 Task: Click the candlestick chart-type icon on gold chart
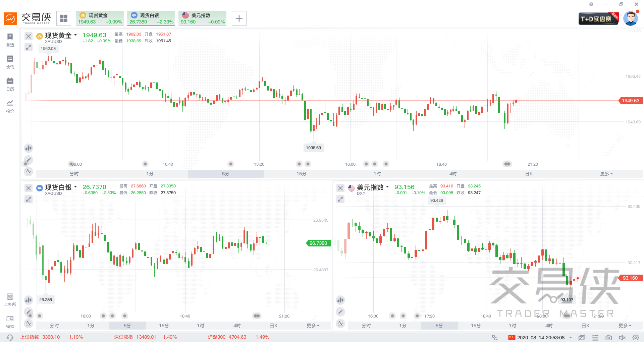29,148
